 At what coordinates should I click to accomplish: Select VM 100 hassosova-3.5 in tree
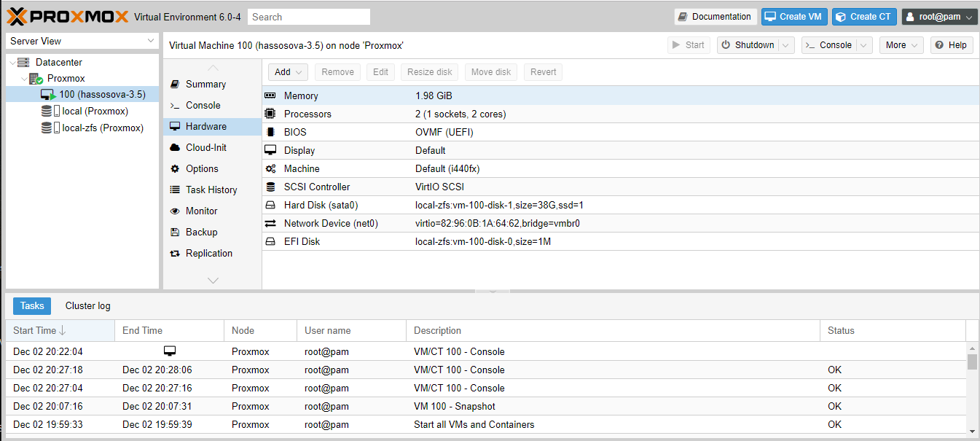tap(102, 94)
